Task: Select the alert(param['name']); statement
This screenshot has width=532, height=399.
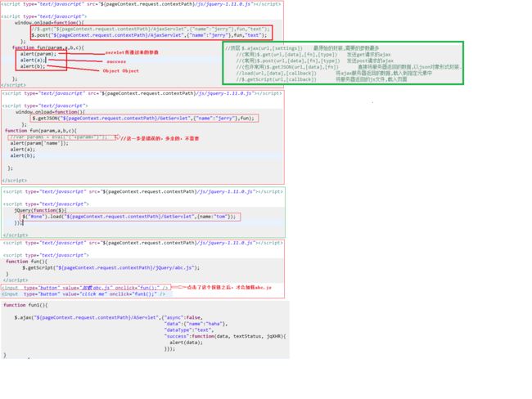Action: coord(39,143)
